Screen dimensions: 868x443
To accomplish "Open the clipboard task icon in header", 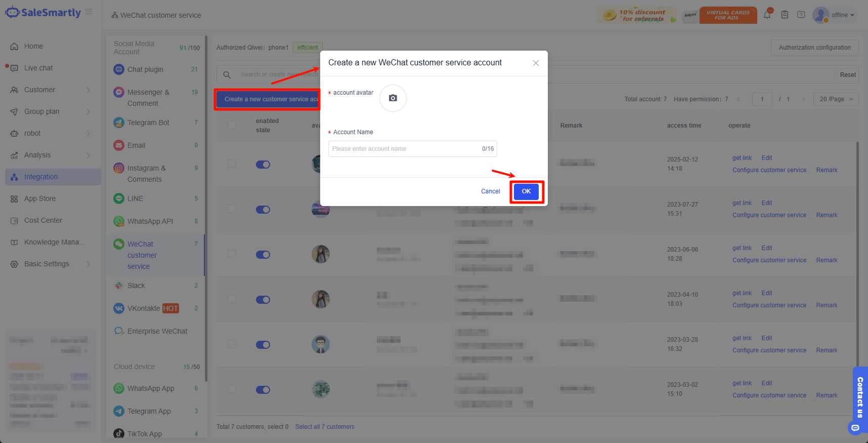I will click(x=785, y=15).
